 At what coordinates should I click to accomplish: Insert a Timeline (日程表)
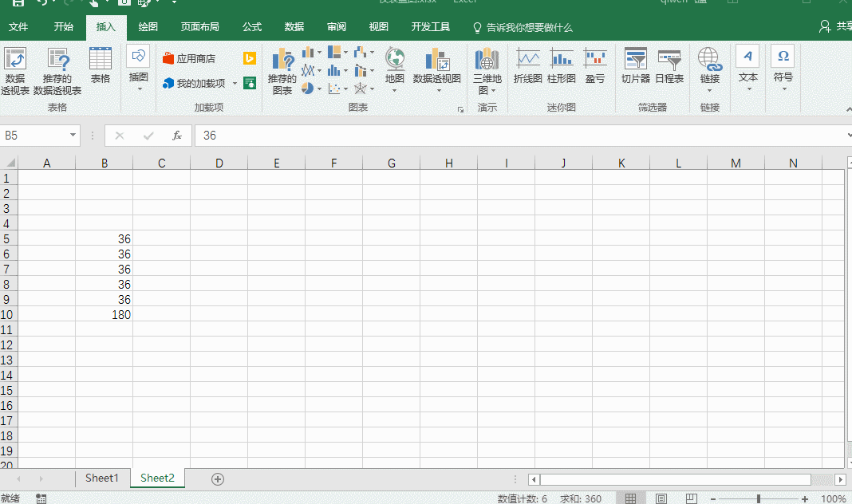tap(669, 65)
